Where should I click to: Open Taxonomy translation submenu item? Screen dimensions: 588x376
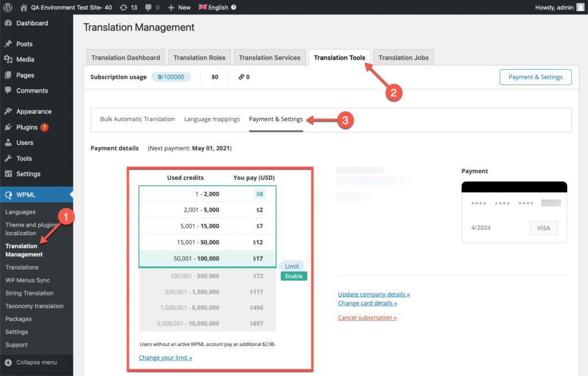coord(34,306)
